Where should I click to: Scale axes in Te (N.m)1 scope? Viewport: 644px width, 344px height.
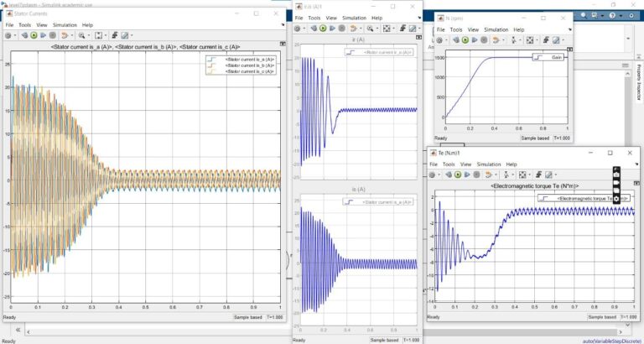(x=522, y=175)
